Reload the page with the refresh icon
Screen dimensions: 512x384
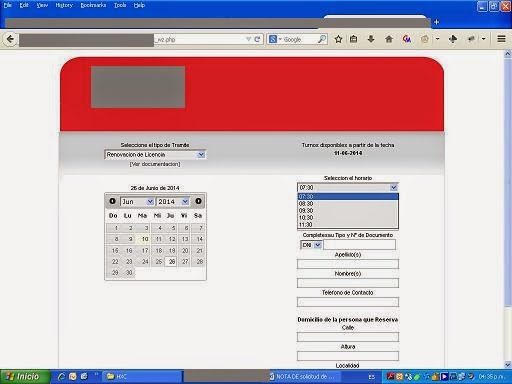coord(257,39)
